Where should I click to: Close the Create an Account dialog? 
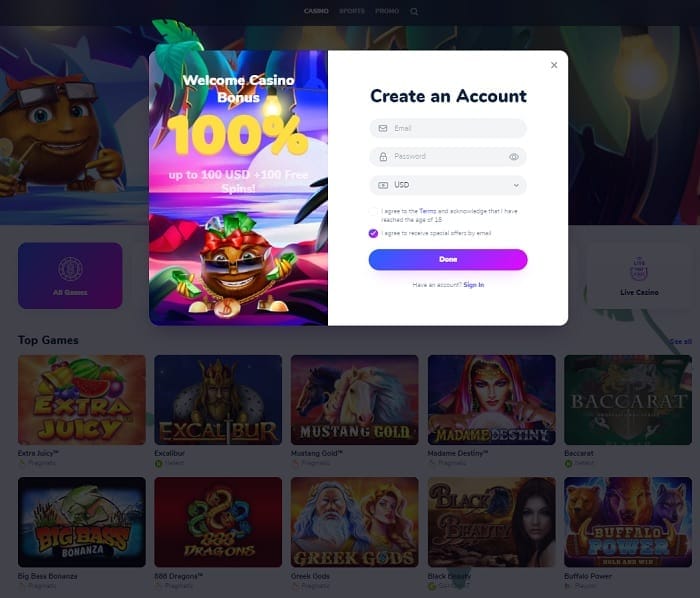554,65
